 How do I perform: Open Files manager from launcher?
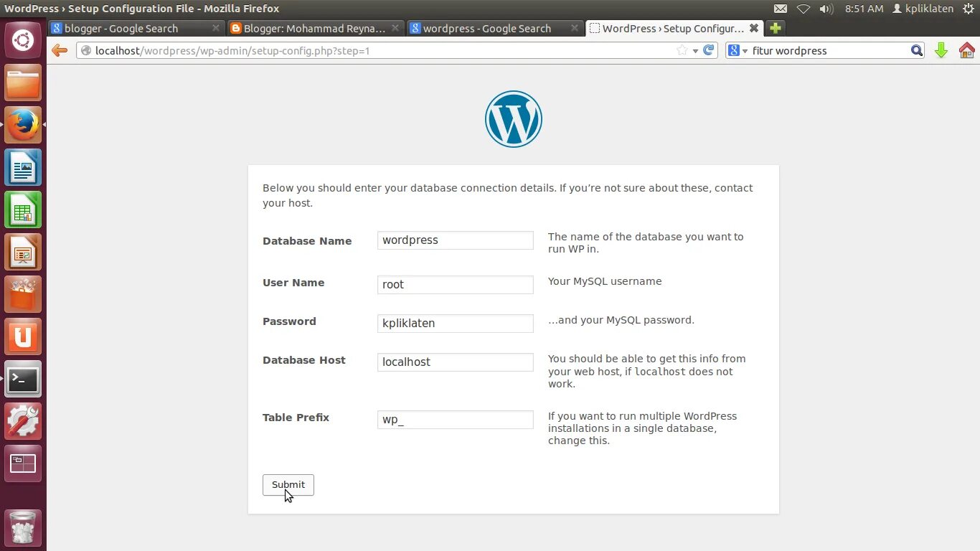tap(23, 83)
